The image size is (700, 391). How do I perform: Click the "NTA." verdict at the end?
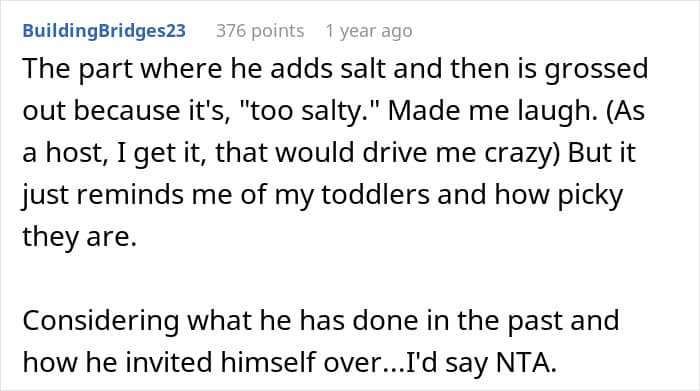point(526,362)
